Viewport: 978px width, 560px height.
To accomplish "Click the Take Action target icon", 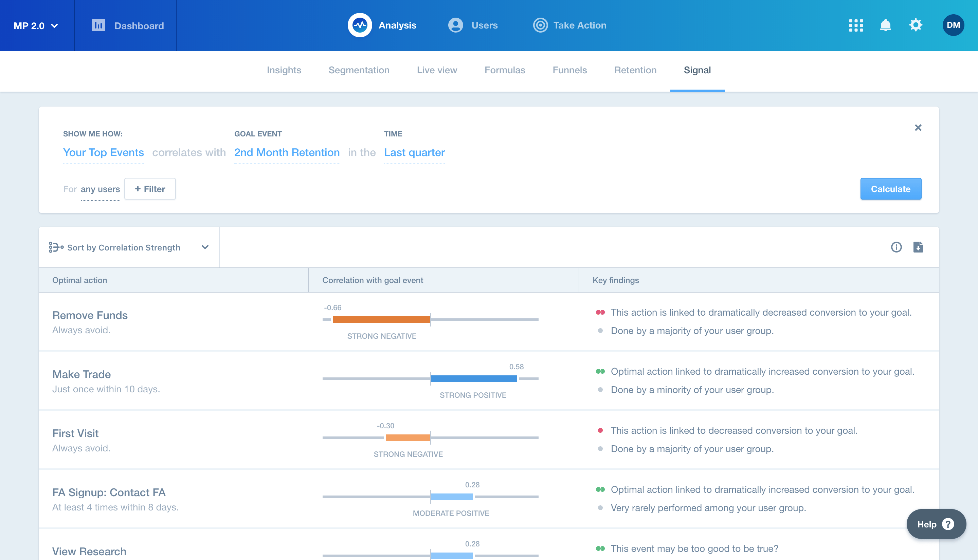I will [x=540, y=25].
